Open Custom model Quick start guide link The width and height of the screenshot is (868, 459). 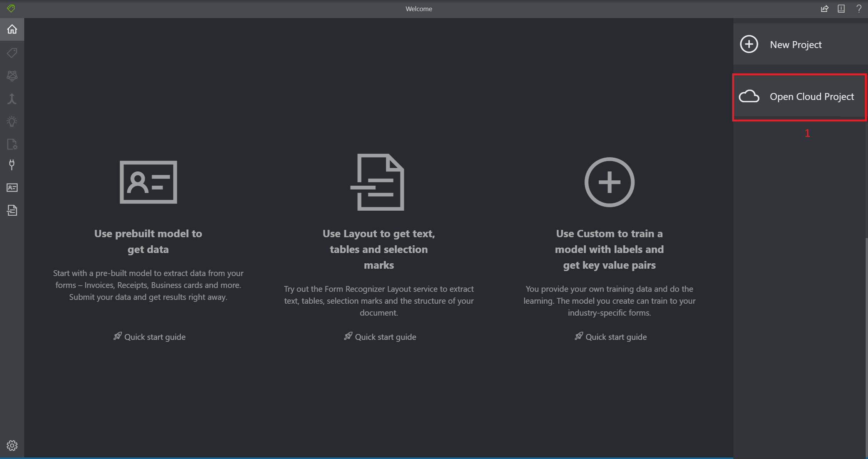(615, 337)
